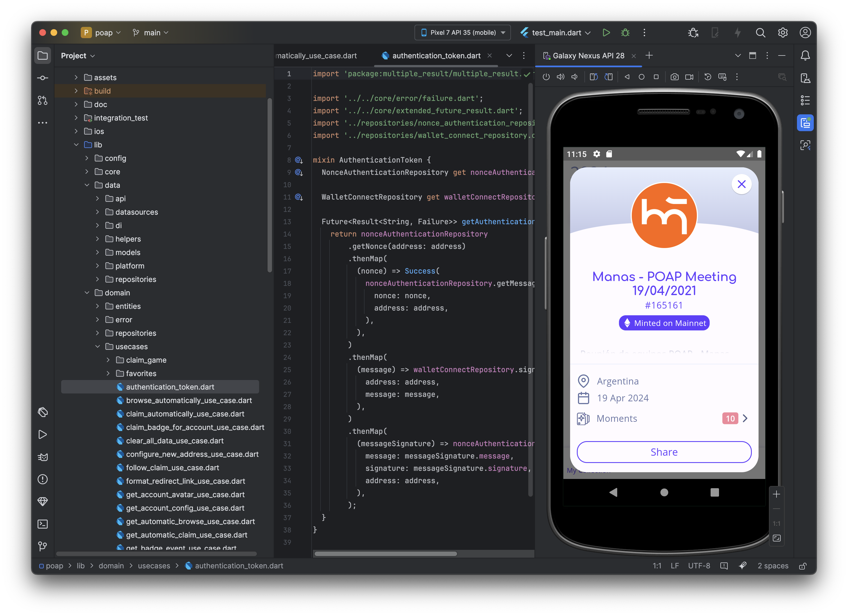Tap the Minted on Mainnet badge
The image size is (848, 616).
tap(664, 323)
